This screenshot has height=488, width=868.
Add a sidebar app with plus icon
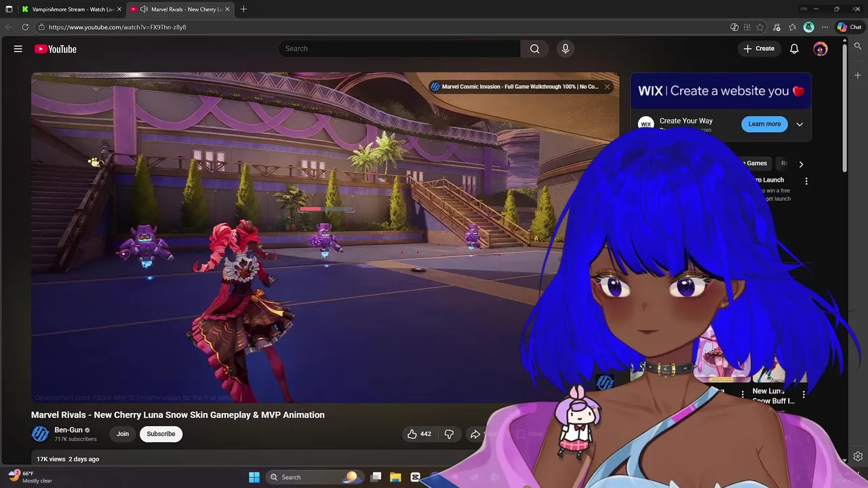pos(858,75)
